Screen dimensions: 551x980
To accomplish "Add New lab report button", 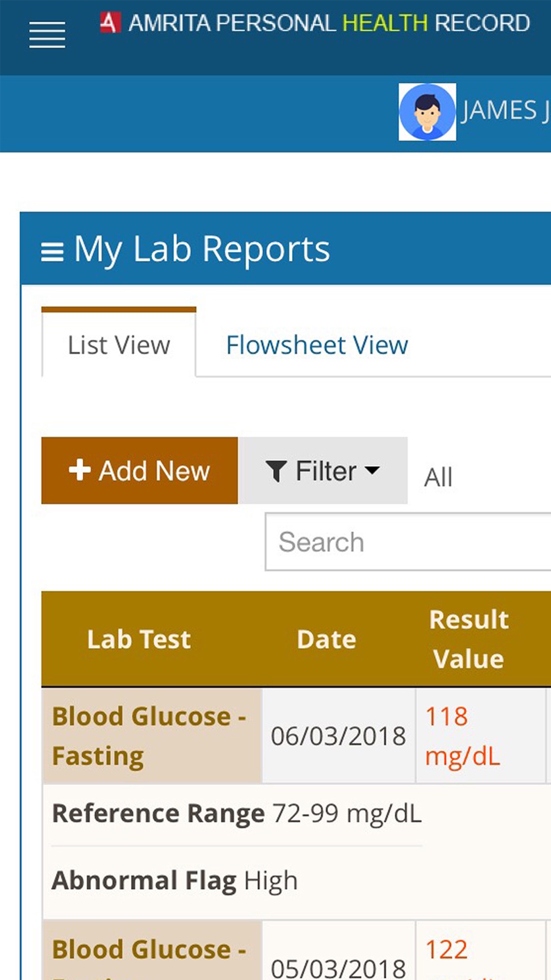I will pyautogui.click(x=139, y=471).
